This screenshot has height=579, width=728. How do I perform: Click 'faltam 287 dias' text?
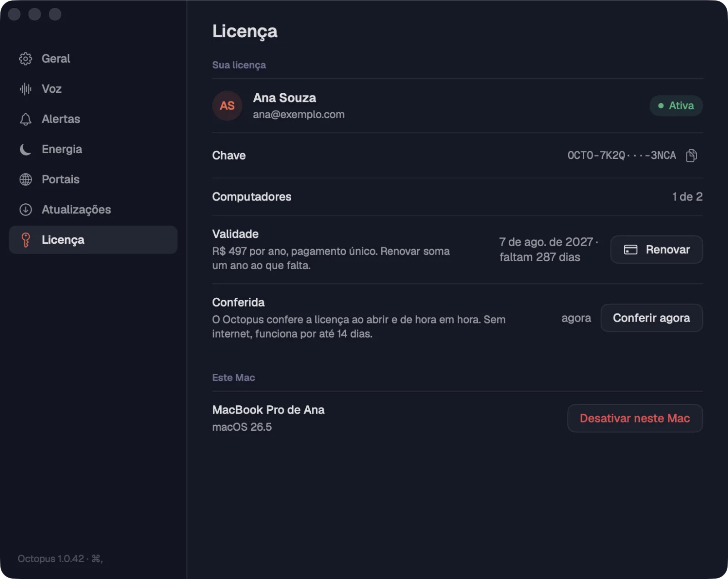[540, 257]
